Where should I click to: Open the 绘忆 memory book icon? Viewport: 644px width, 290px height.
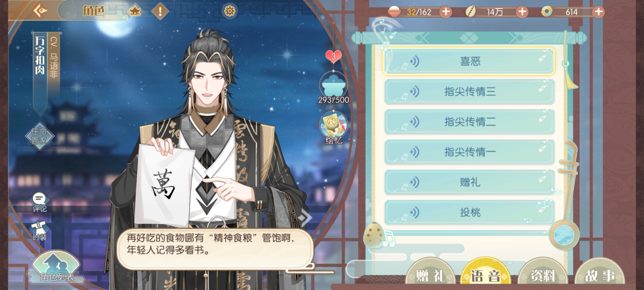(x=333, y=128)
